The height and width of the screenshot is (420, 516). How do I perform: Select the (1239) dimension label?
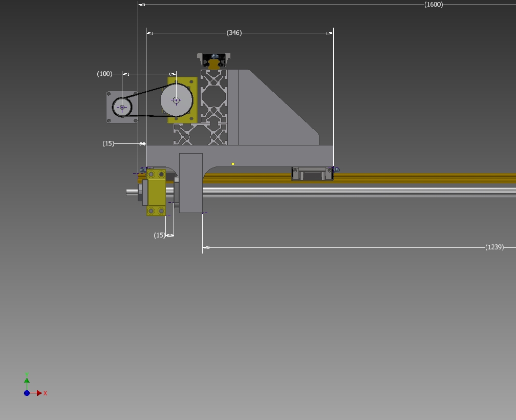point(494,247)
